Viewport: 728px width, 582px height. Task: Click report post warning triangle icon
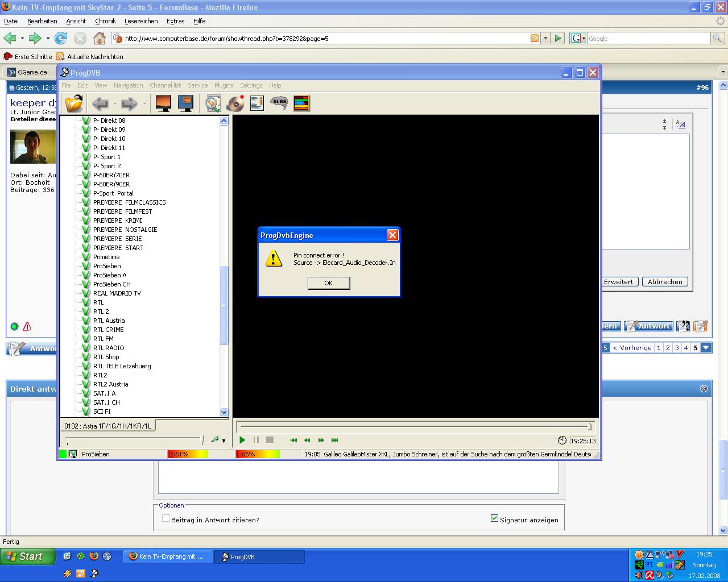(x=27, y=326)
